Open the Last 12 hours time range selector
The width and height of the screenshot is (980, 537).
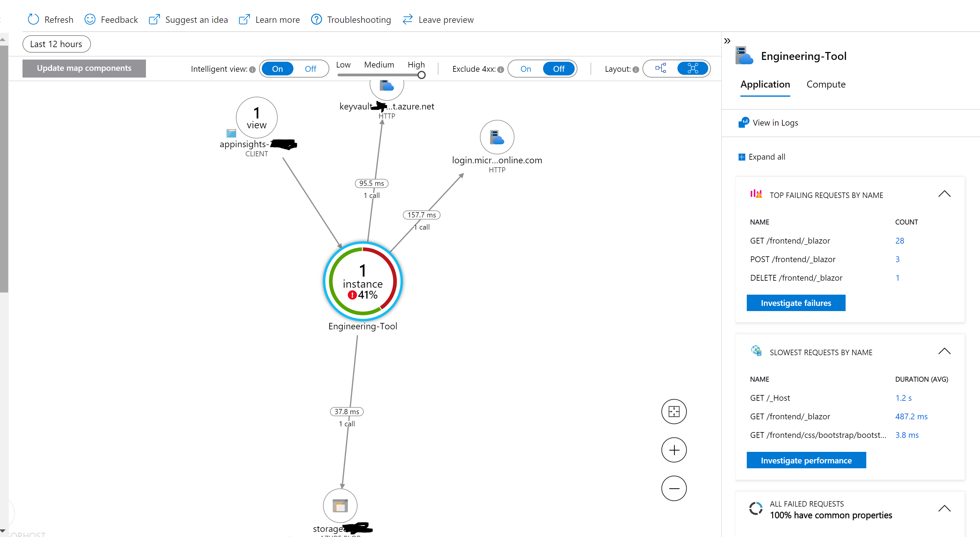tap(56, 44)
